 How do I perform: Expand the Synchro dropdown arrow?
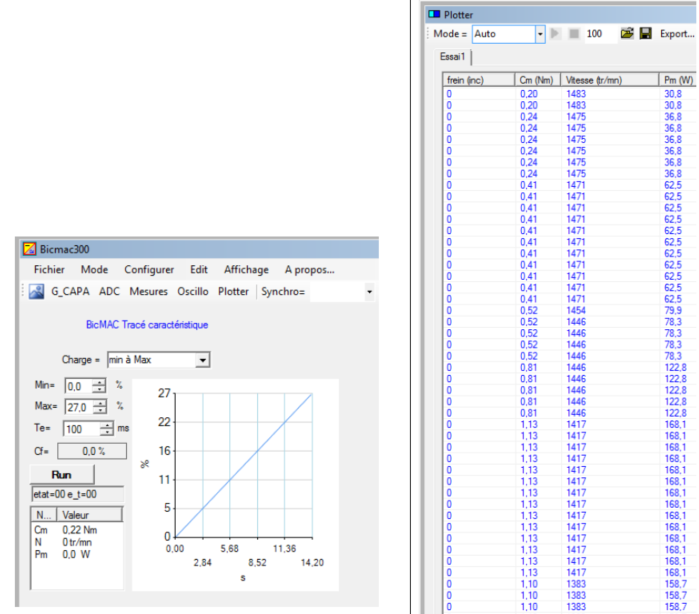pyautogui.click(x=369, y=292)
